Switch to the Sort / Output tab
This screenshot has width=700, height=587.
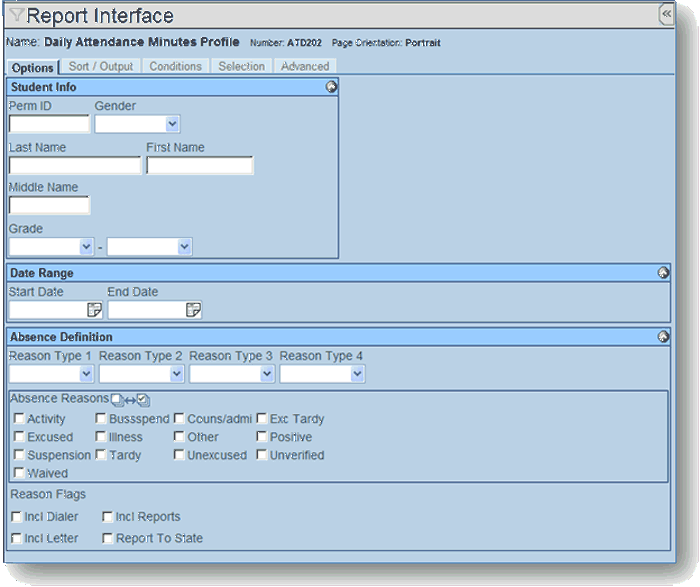click(x=101, y=67)
